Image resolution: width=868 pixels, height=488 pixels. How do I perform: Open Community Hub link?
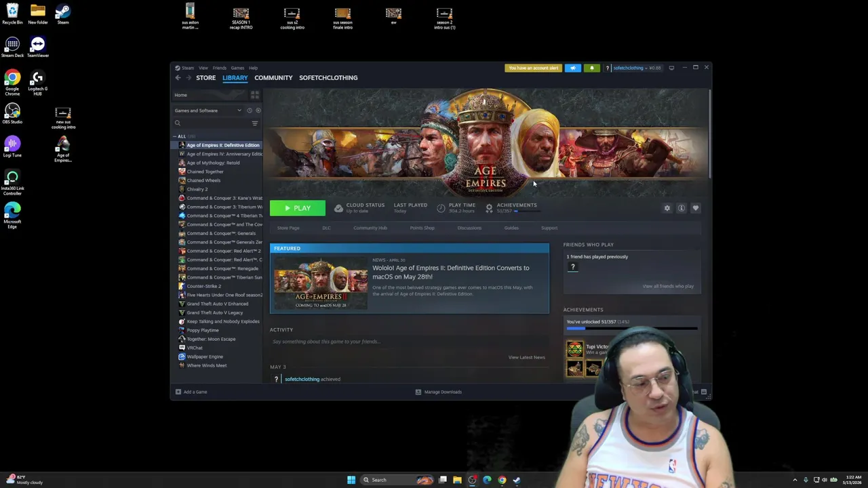(x=370, y=228)
